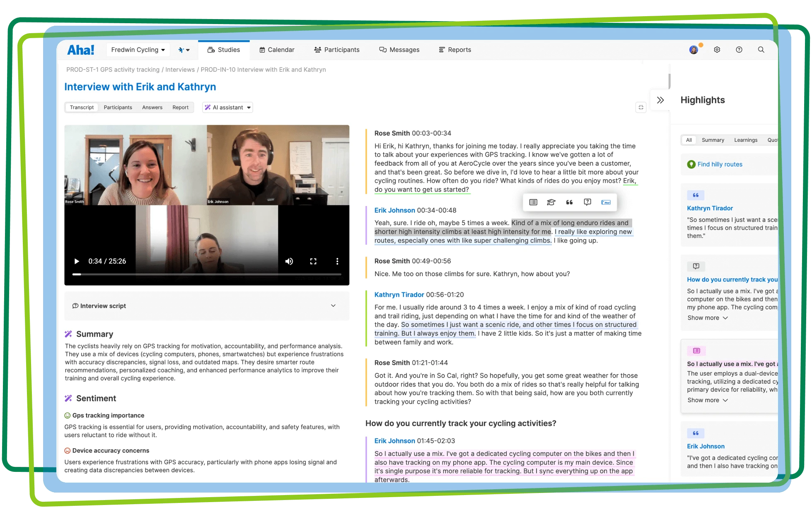The image size is (812, 510).
Task: Select the summary list icon in the floating toolbar
Action: [533, 202]
